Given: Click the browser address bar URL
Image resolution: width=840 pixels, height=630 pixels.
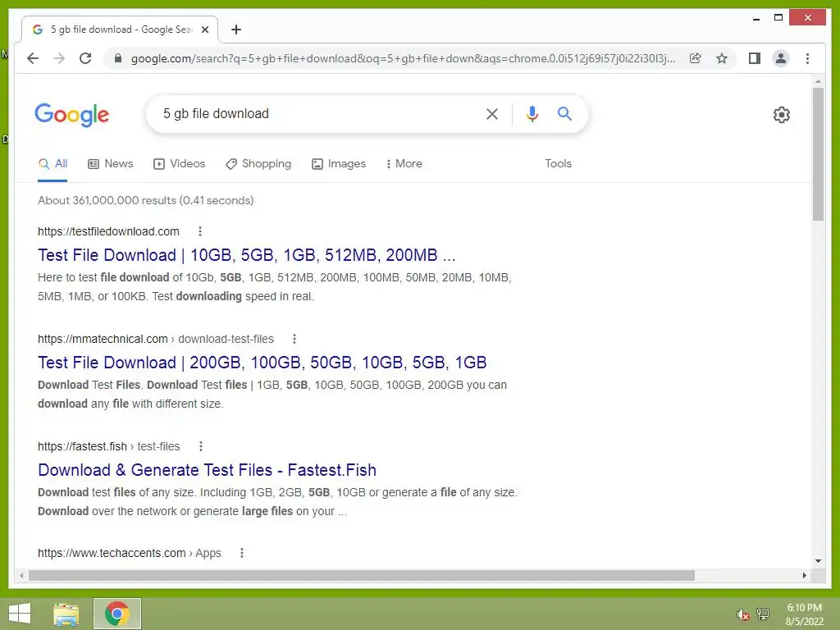Looking at the screenshot, I should point(403,58).
